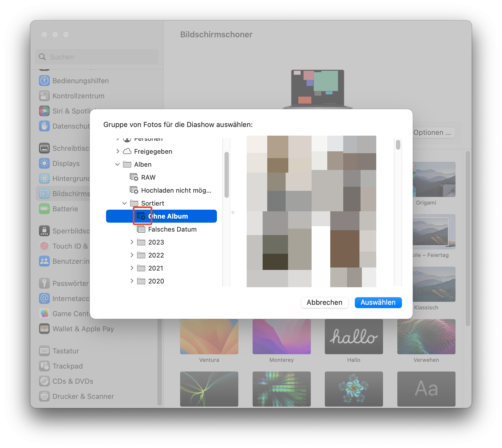The height and width of the screenshot is (448, 502).
Task: Click the 2022 folder icon
Action: tap(141, 255)
